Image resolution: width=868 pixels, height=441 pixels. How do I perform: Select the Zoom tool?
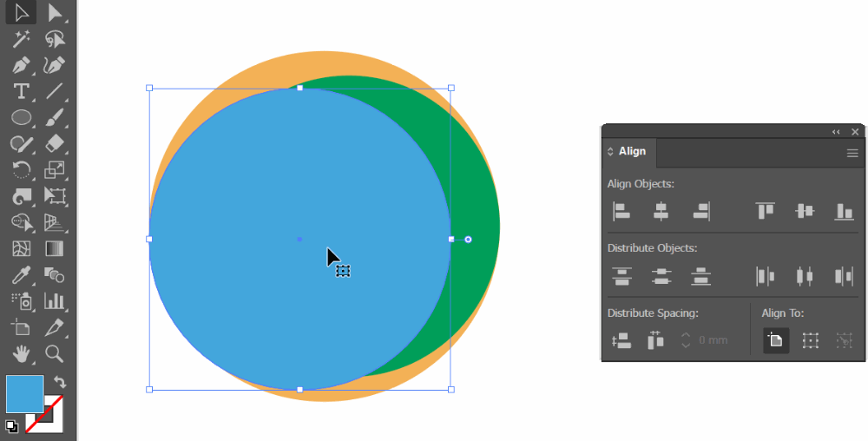pos(54,353)
